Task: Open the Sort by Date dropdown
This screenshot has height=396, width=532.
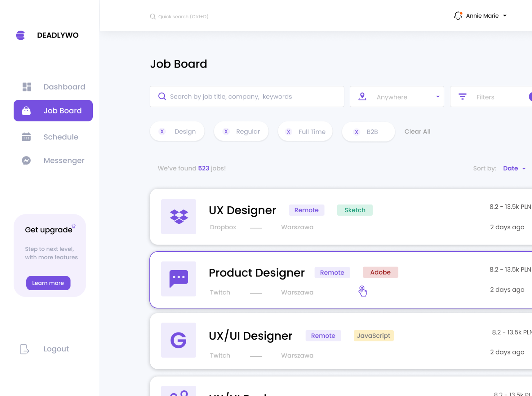Action: tap(514, 168)
